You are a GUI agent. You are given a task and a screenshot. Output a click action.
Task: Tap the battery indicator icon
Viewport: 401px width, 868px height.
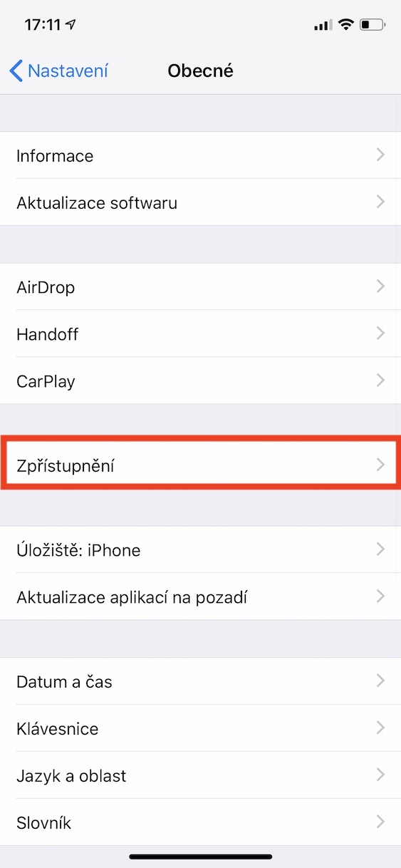click(373, 25)
